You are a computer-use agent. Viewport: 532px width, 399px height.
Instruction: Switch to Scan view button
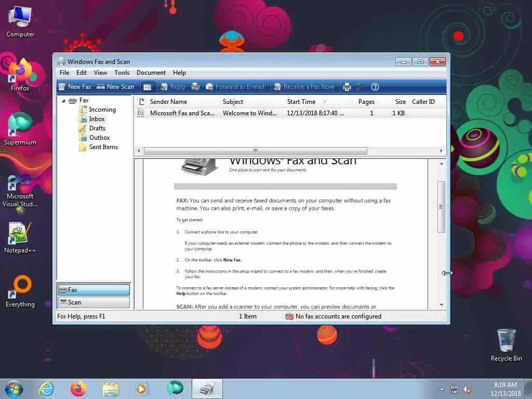(94, 302)
